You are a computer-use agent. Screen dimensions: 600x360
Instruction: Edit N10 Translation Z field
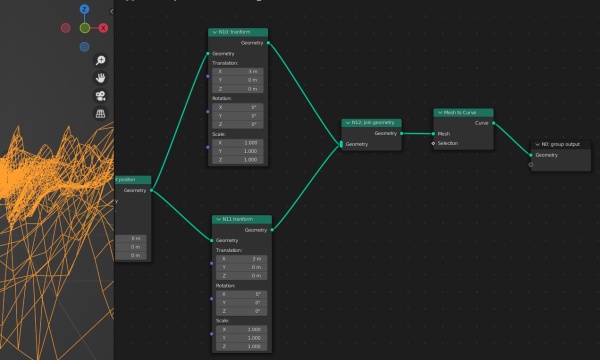238,89
